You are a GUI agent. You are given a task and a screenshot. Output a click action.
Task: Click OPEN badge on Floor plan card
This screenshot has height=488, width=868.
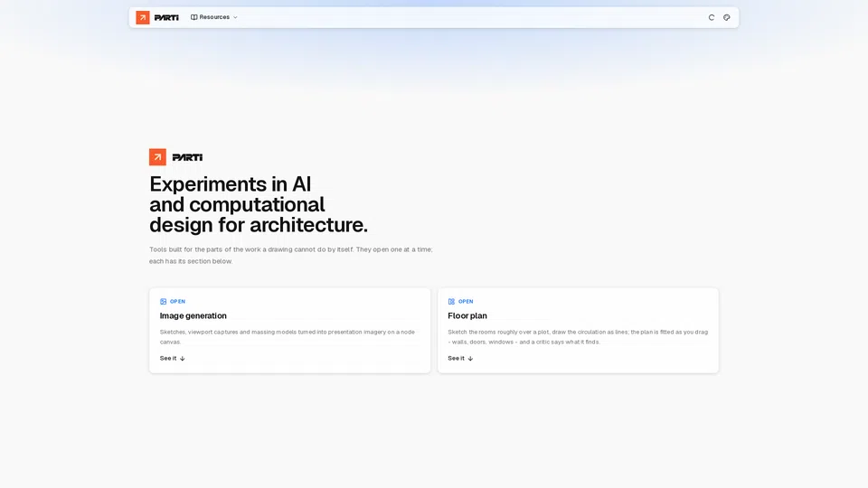point(466,302)
